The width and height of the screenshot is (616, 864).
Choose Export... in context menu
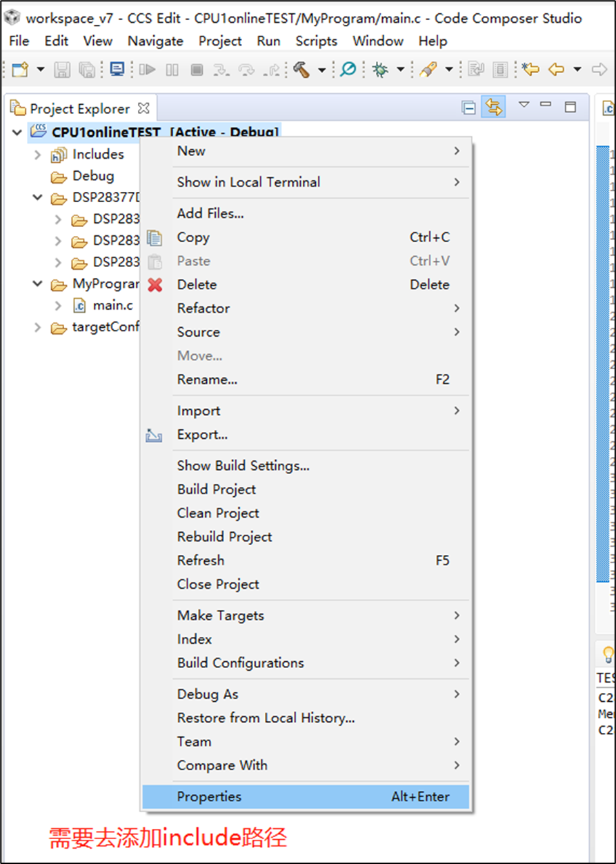pyautogui.click(x=306, y=435)
